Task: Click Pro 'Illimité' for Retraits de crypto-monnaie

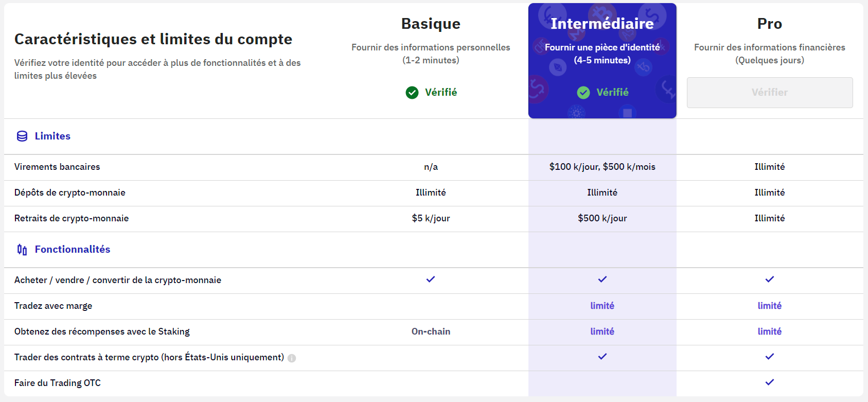Action: [770, 218]
